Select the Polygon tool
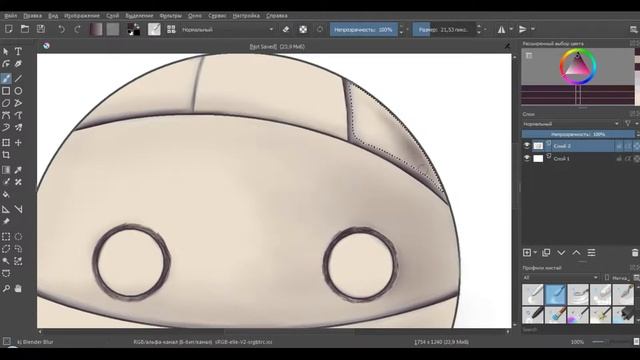Image resolution: width=640 pixels, height=360 pixels. (6, 103)
